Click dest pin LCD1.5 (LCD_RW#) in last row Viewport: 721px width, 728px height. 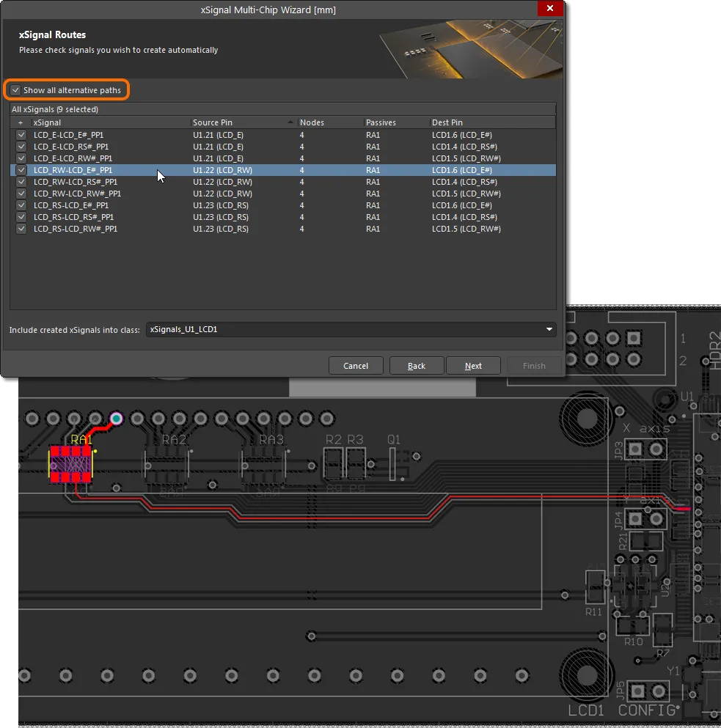pos(466,229)
